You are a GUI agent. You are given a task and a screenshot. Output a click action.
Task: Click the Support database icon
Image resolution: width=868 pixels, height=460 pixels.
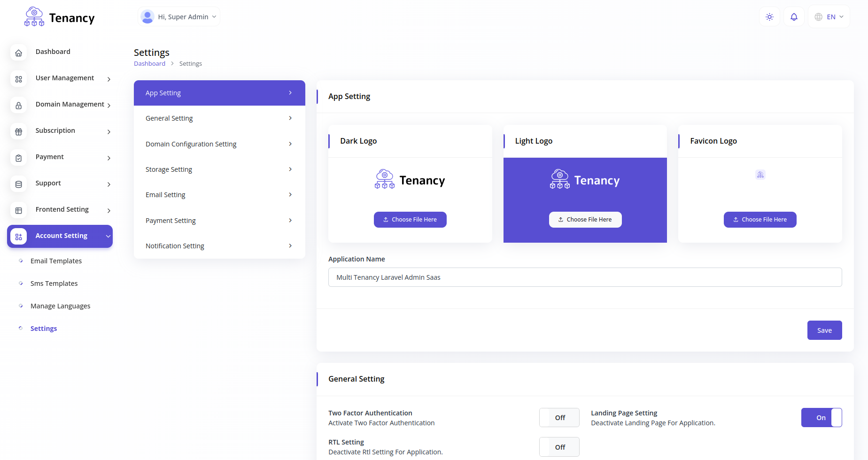coord(19,184)
